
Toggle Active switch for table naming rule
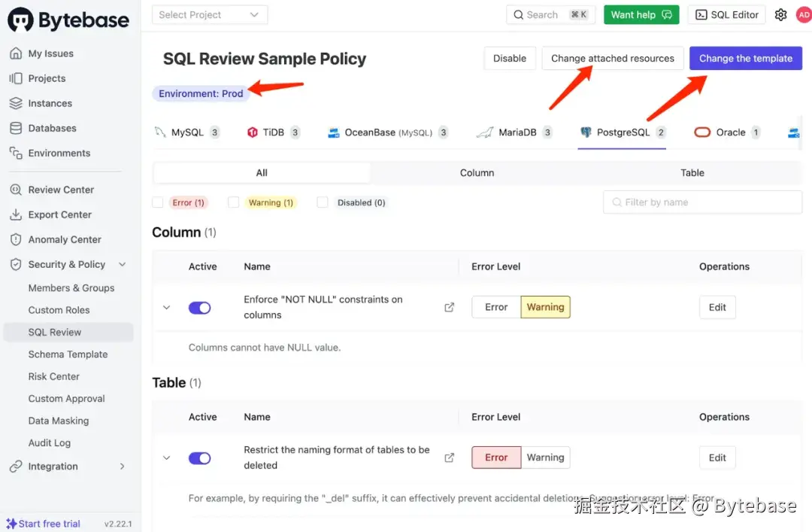click(x=199, y=458)
